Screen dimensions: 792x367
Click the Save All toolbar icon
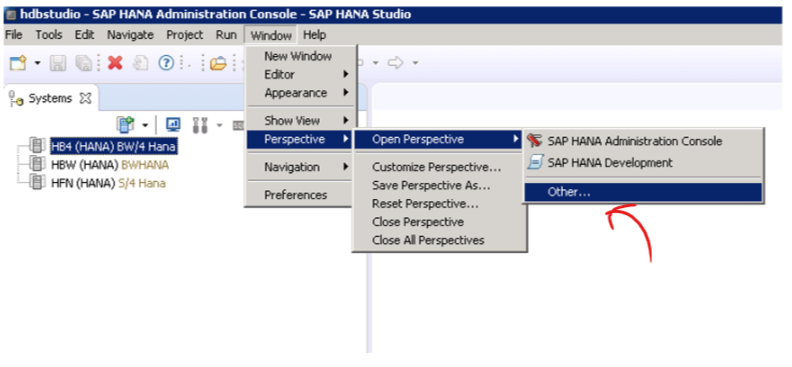83,63
